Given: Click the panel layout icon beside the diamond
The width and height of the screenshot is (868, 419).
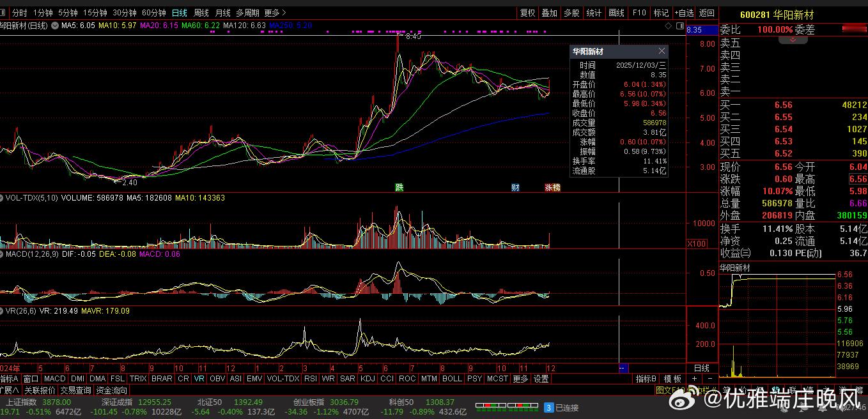Looking at the screenshot, I should click(x=679, y=26).
